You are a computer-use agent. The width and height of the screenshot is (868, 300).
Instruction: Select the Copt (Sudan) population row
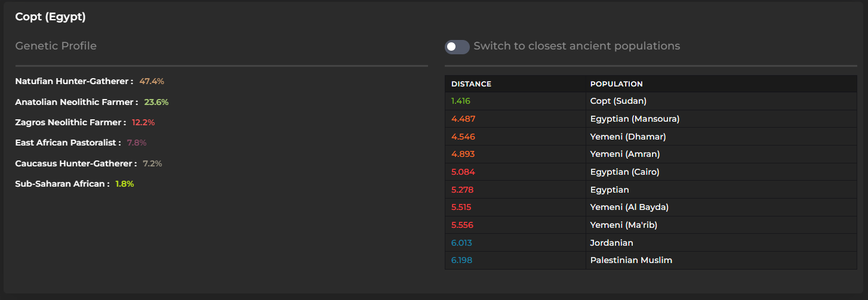point(618,101)
